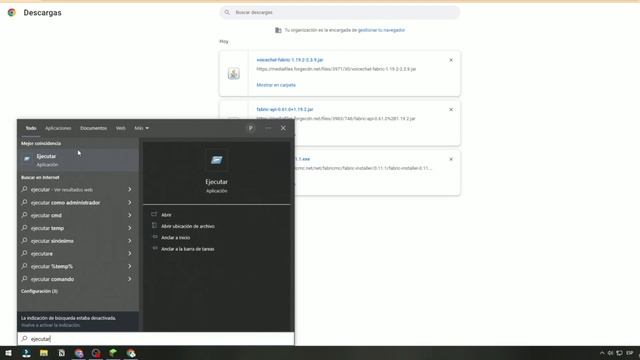640x360 pixels.
Task: Show hidden system tray icons
Action: tap(602, 353)
